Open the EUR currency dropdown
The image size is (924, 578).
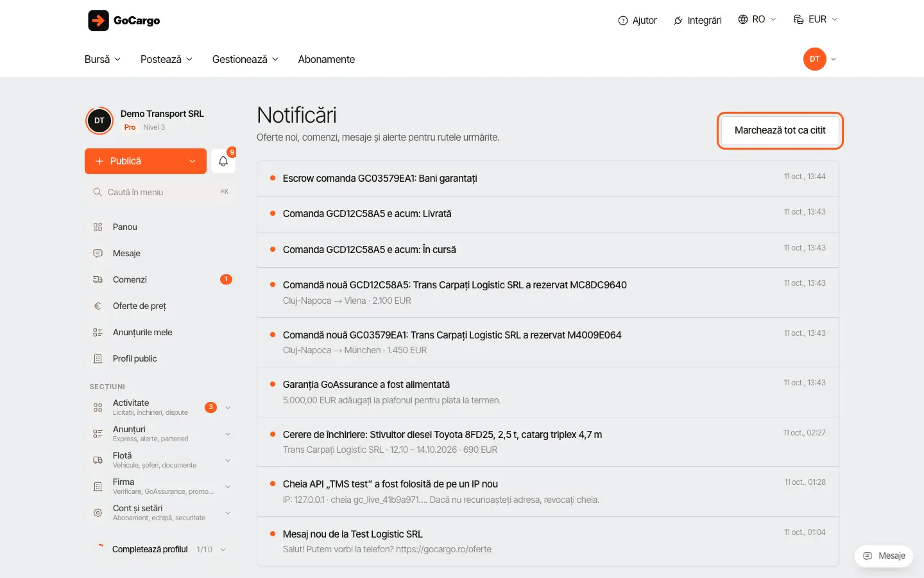816,19
